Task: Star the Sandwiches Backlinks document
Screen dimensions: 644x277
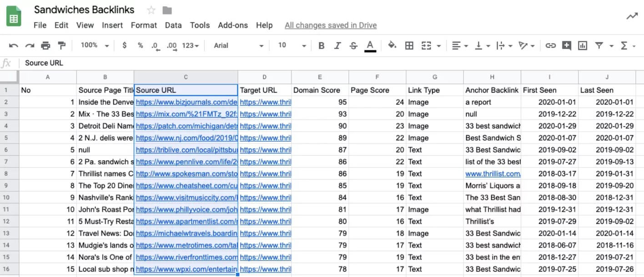Action: [x=151, y=10]
